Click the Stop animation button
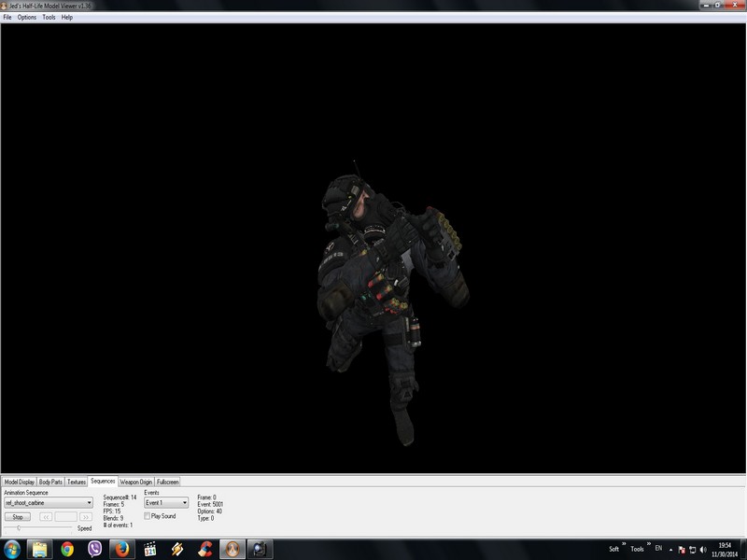Viewport: 747px width, 560px height. [x=18, y=517]
